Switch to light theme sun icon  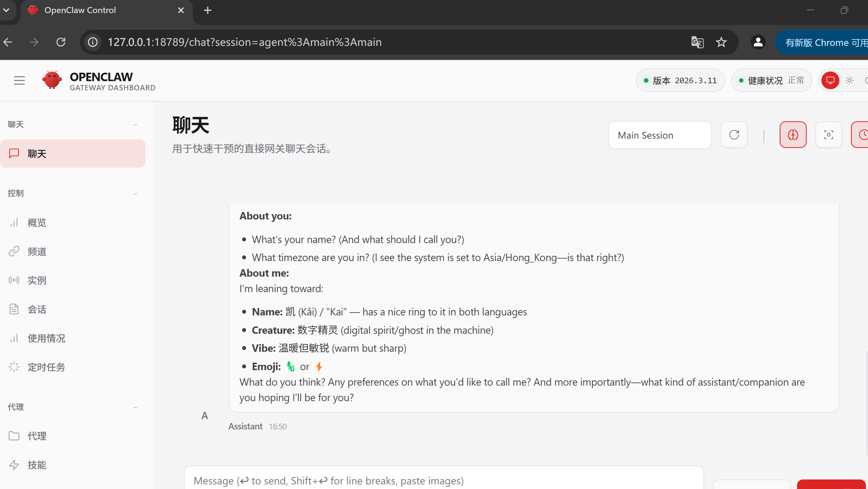pos(850,80)
